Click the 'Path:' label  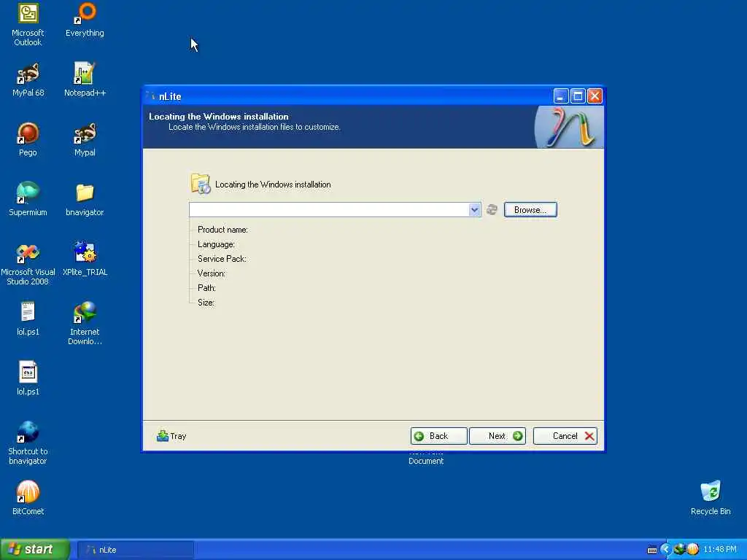206,287
